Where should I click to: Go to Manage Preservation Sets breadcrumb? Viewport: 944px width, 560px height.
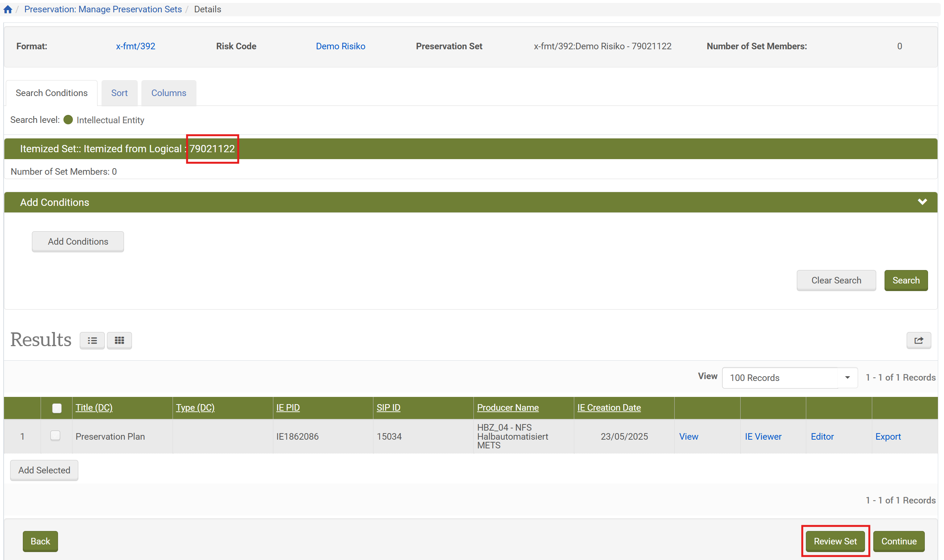pyautogui.click(x=103, y=9)
